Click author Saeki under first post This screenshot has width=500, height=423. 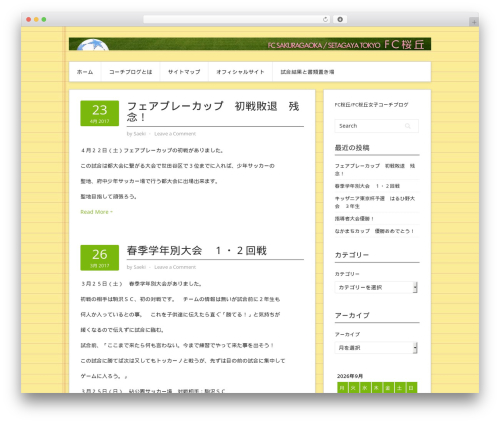[139, 134]
